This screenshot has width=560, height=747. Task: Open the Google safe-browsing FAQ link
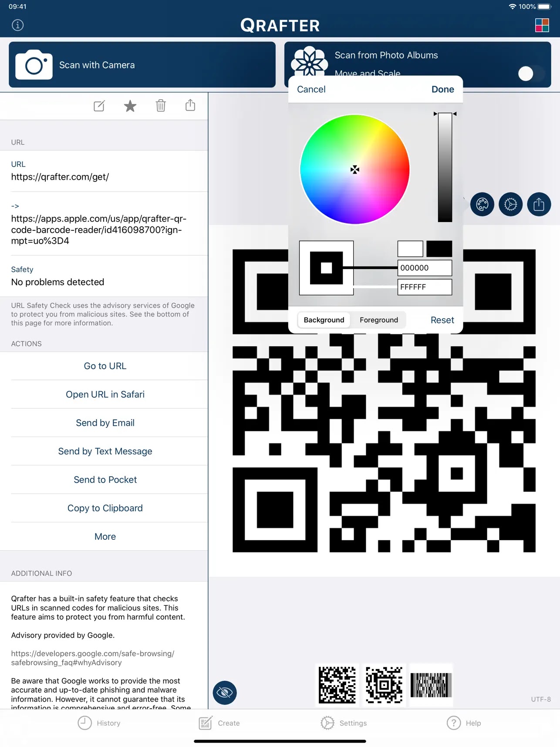(92, 658)
